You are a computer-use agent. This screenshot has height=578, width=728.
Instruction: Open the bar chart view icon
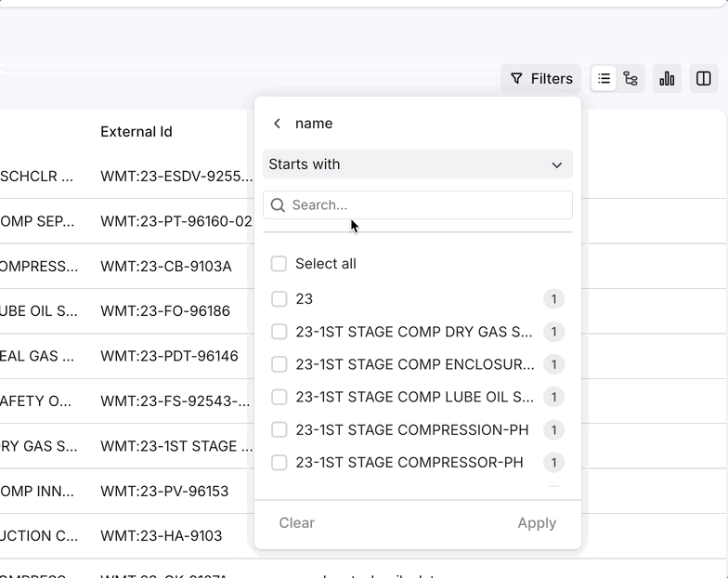(667, 79)
